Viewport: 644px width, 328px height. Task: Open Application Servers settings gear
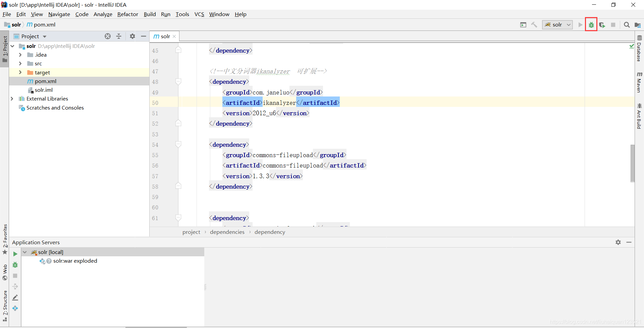click(618, 242)
